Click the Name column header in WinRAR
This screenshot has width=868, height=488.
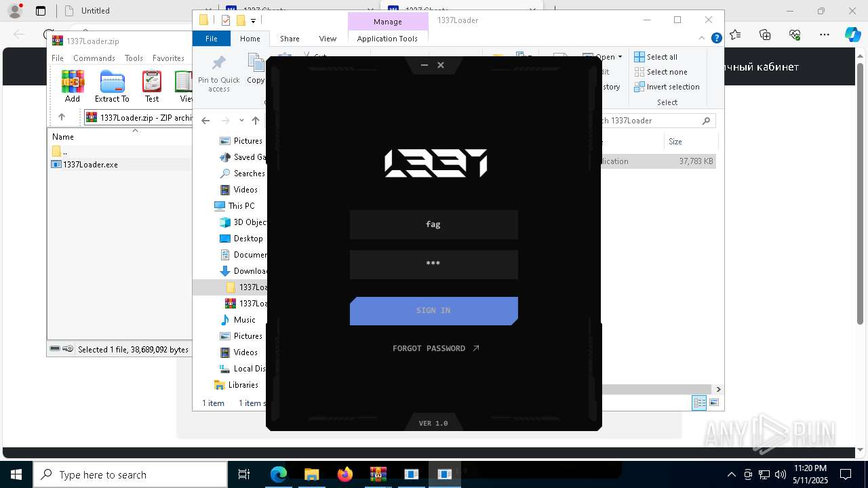[63, 137]
